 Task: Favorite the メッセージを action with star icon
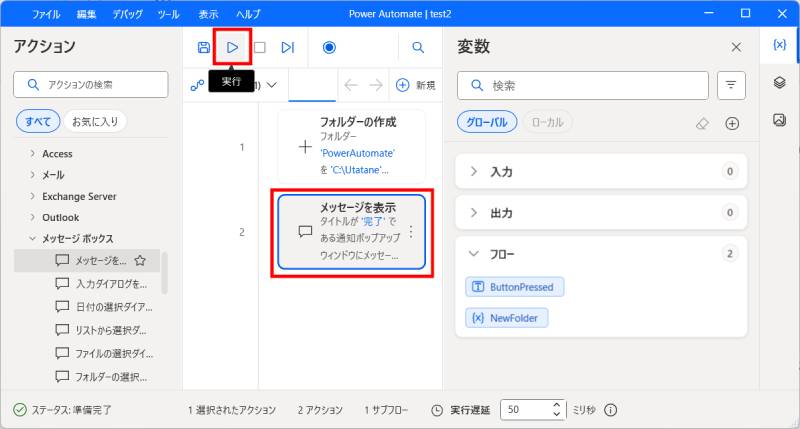tap(140, 261)
